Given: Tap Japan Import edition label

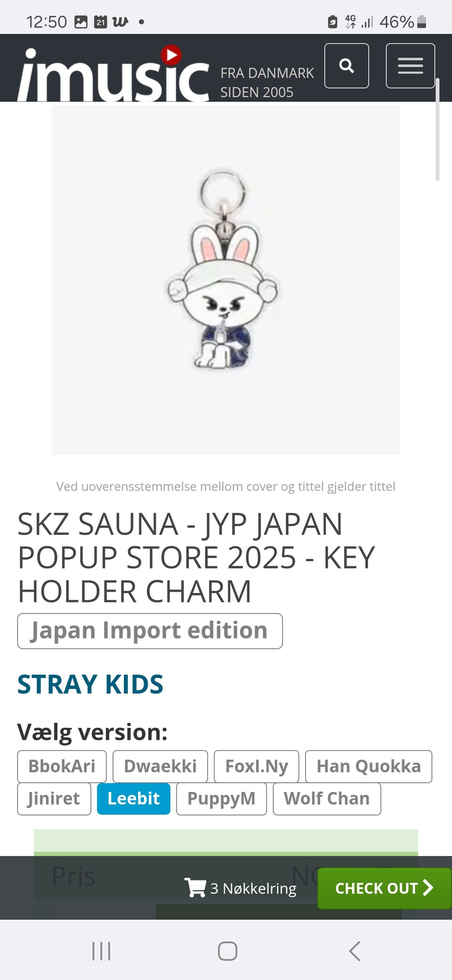Looking at the screenshot, I should (x=150, y=631).
